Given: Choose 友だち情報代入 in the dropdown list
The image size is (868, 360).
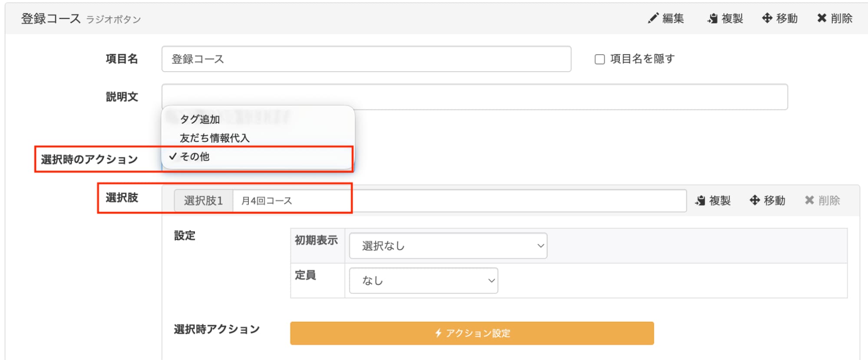Looking at the screenshot, I should click(x=215, y=138).
